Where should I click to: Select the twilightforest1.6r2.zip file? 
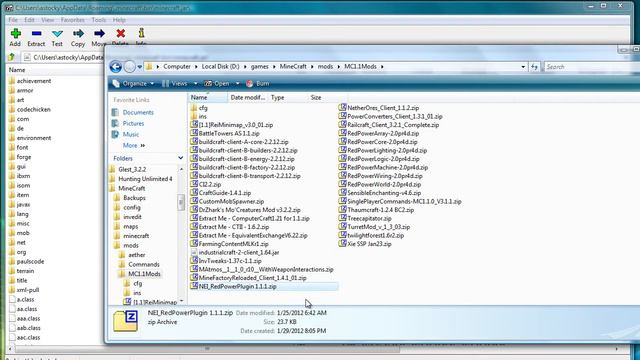point(371,236)
